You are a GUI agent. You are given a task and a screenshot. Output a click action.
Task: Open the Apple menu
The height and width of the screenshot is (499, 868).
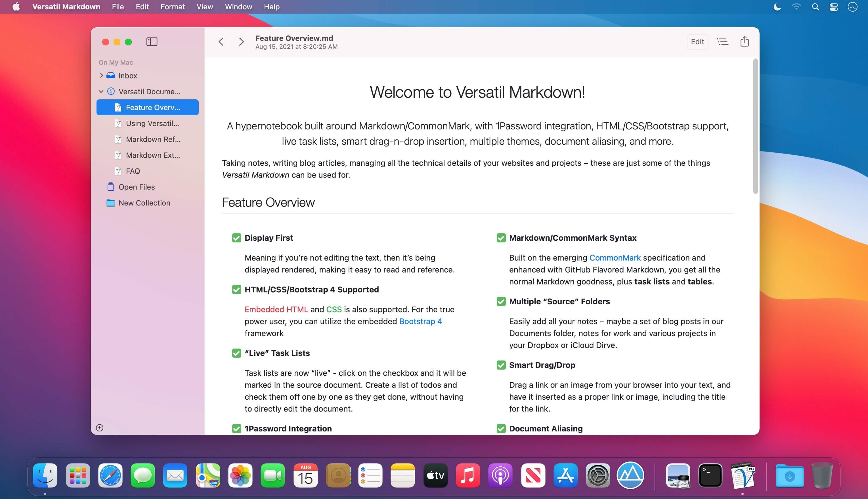16,7
